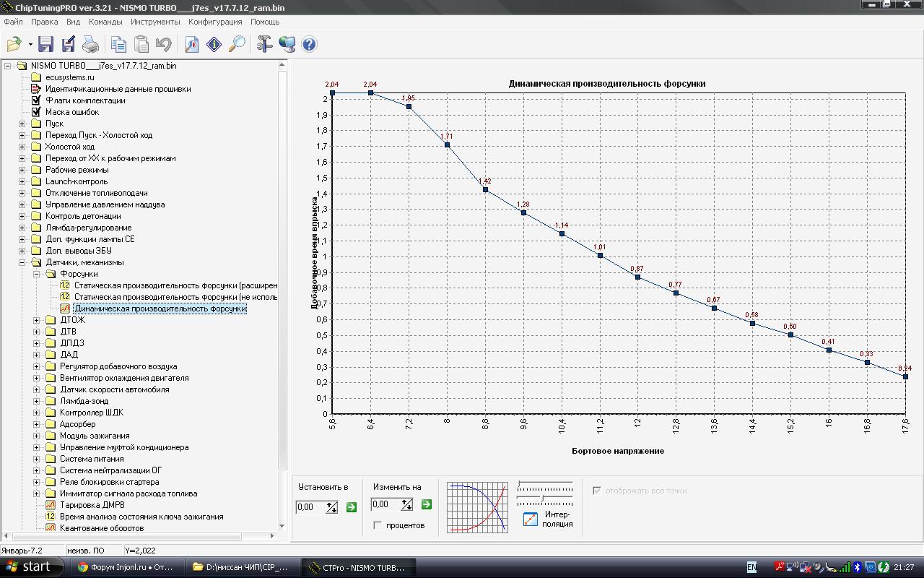
Task: Open the 'Правка' menu
Action: (x=44, y=22)
